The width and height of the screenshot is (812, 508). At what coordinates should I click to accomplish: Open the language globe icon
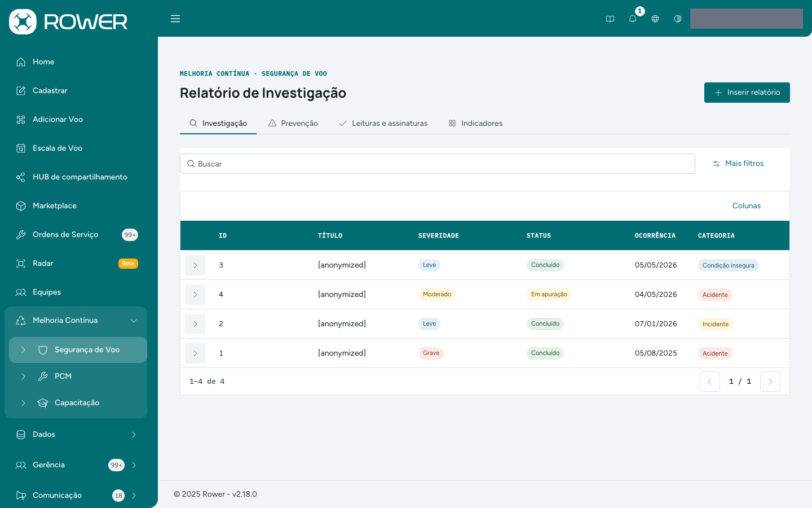coord(655,19)
